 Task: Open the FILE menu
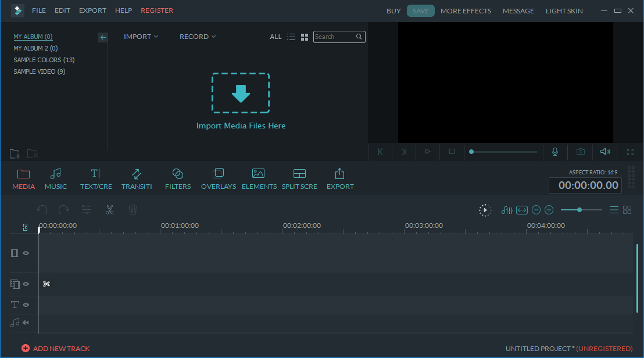(38, 10)
